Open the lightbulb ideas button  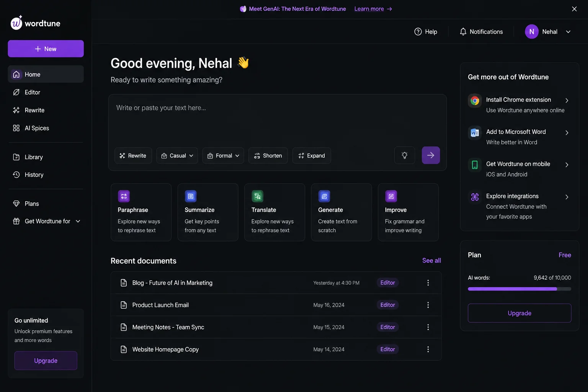(x=405, y=155)
